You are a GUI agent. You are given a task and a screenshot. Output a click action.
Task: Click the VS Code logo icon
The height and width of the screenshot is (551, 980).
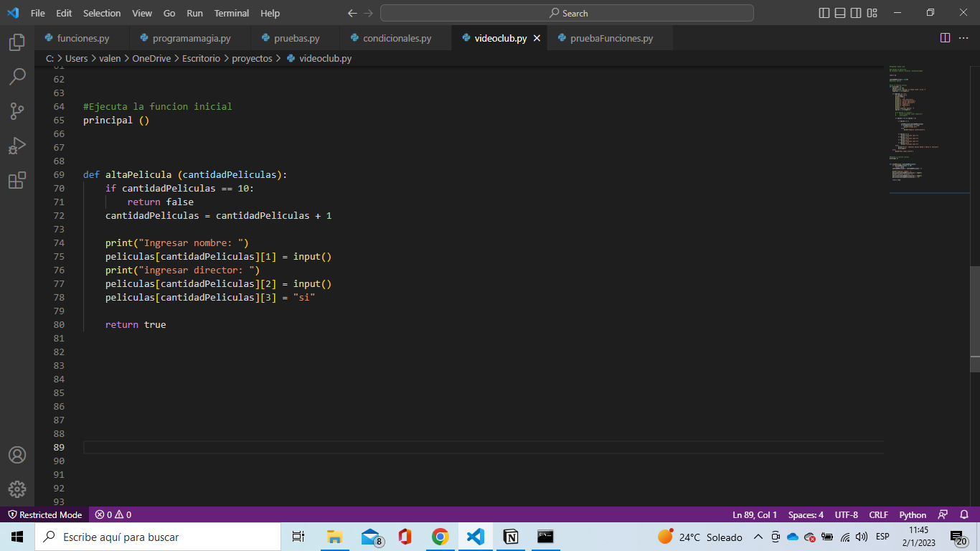(x=13, y=13)
